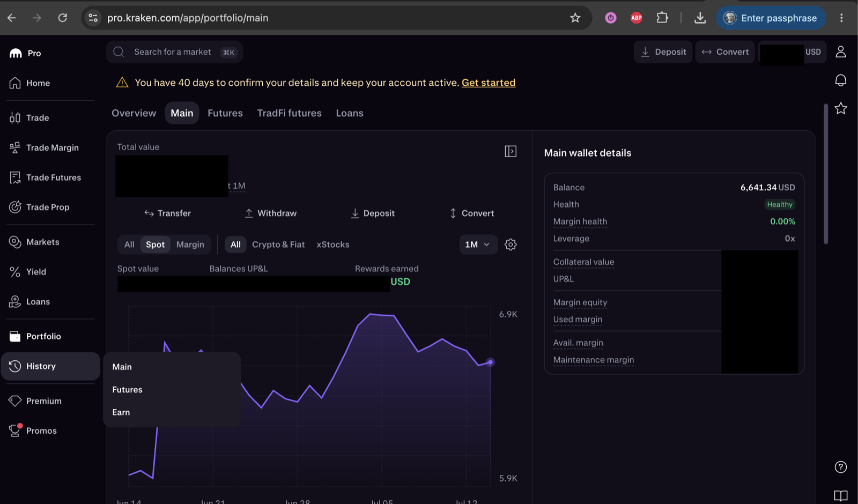Select the Spot filter
Viewport: 858px width, 504px height.
(x=156, y=244)
